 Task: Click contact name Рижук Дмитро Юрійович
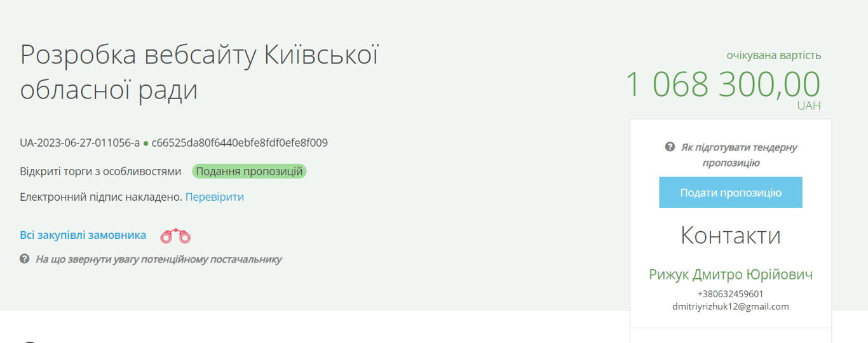click(x=730, y=274)
